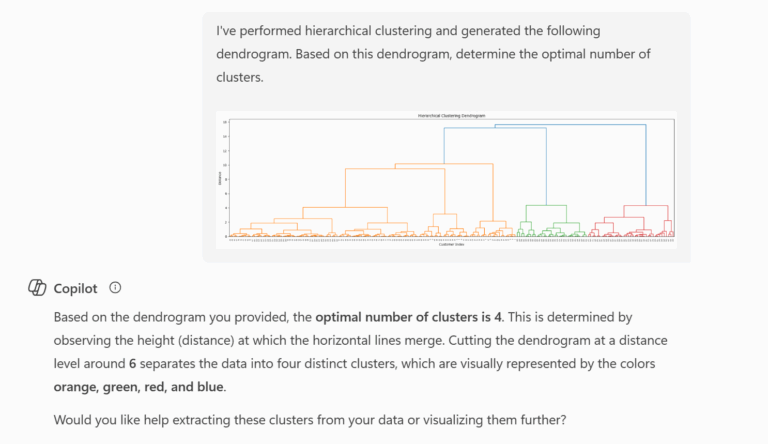
Task: Click the bold number 6 in the response
Action: pyautogui.click(x=132, y=363)
